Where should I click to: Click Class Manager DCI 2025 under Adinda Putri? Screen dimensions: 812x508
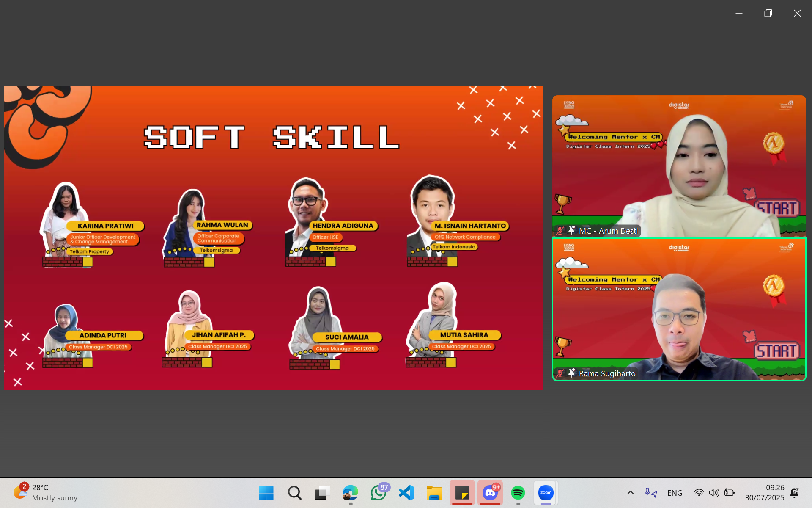[98, 347]
